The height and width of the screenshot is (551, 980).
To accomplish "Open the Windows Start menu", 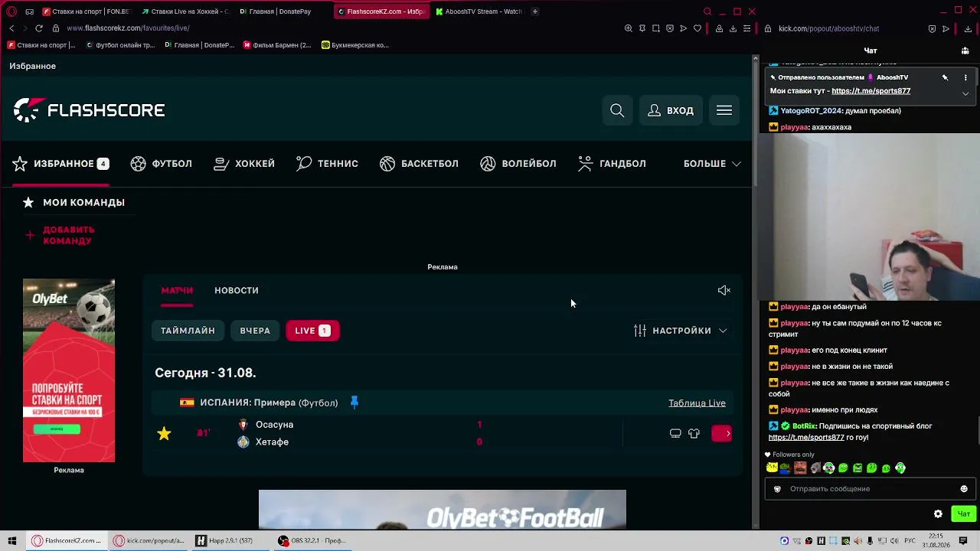I will (12, 540).
